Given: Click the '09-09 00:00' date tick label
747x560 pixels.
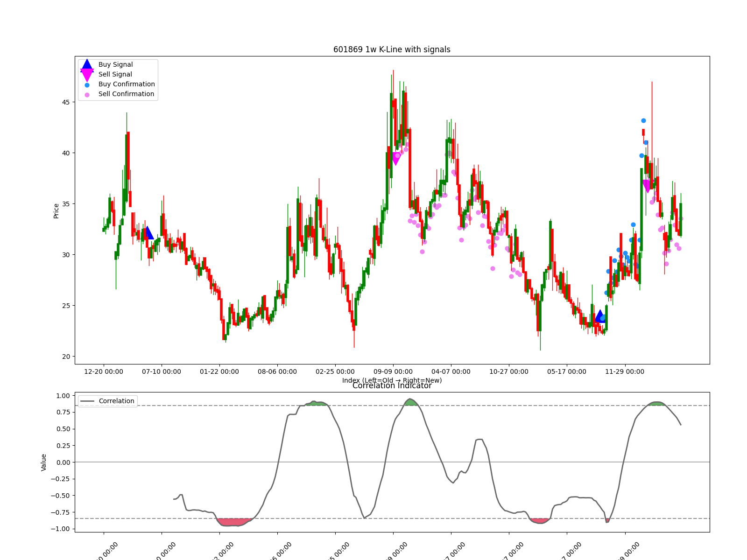Looking at the screenshot, I should tap(393, 372).
